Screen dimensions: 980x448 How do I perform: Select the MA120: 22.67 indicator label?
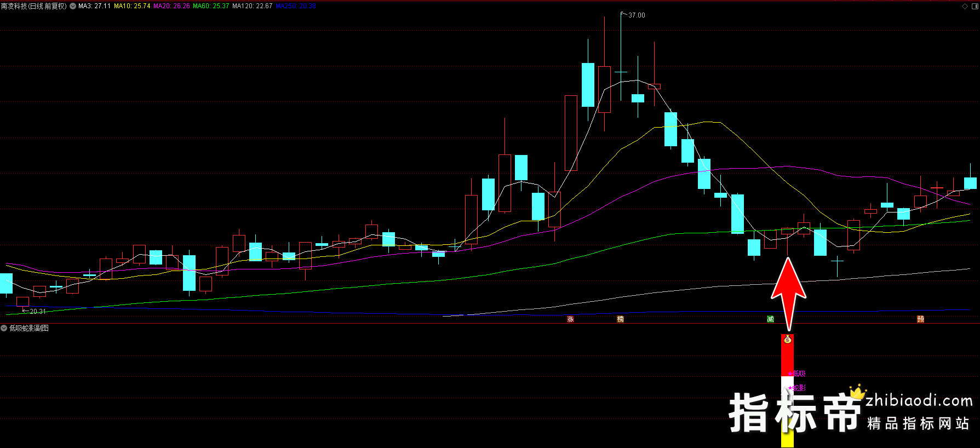click(x=252, y=6)
